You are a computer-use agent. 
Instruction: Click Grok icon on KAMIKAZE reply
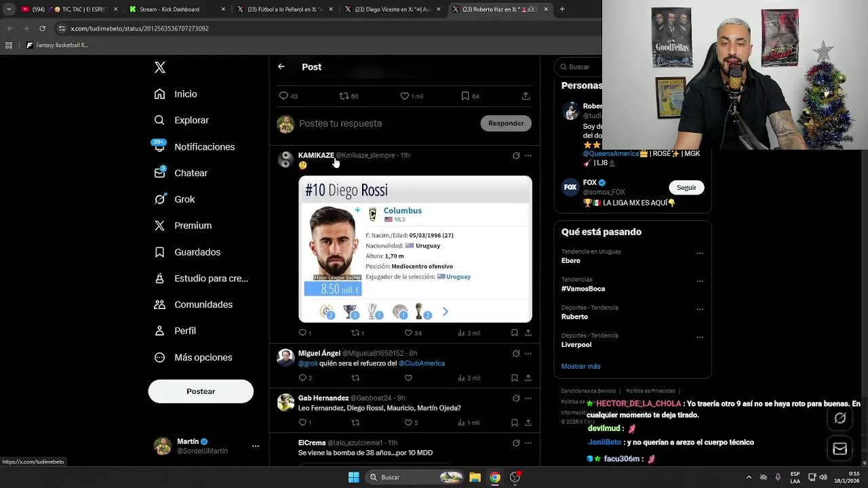[x=516, y=156]
